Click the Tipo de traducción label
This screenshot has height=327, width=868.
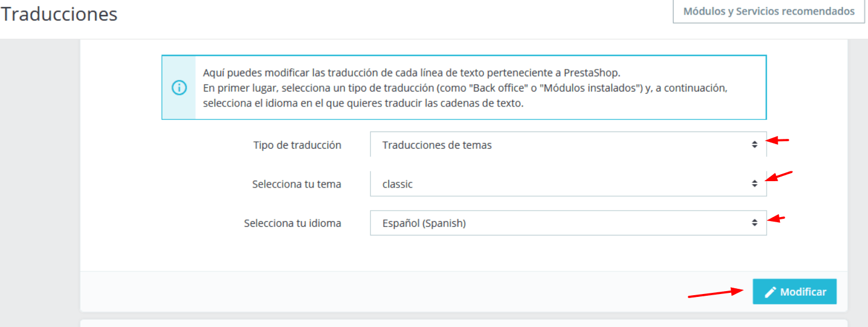pos(297,145)
